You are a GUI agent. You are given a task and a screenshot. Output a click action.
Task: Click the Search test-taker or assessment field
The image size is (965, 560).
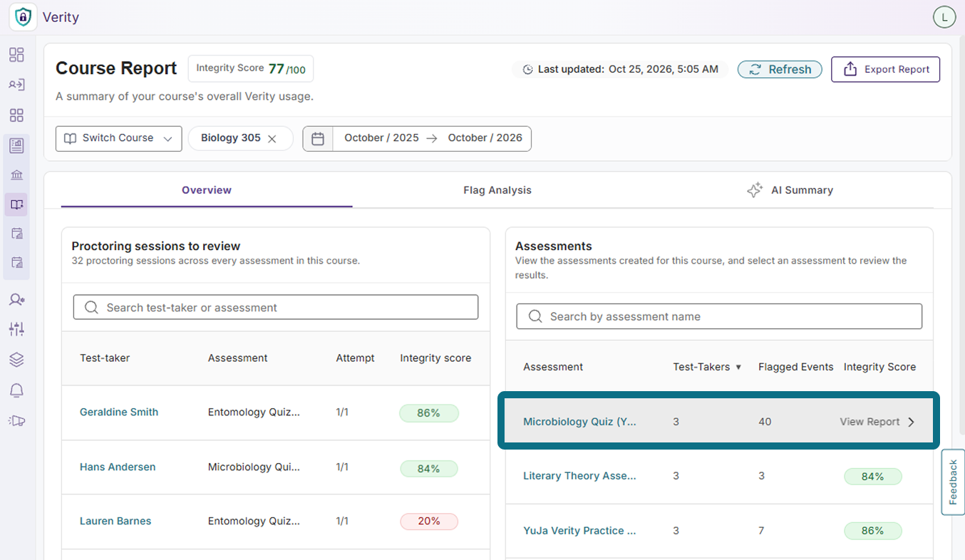[276, 308]
